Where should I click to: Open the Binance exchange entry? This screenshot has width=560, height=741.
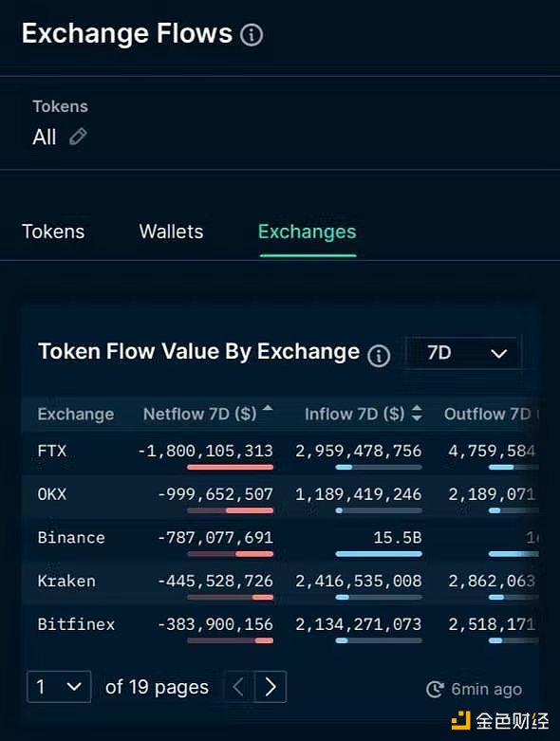(x=71, y=538)
